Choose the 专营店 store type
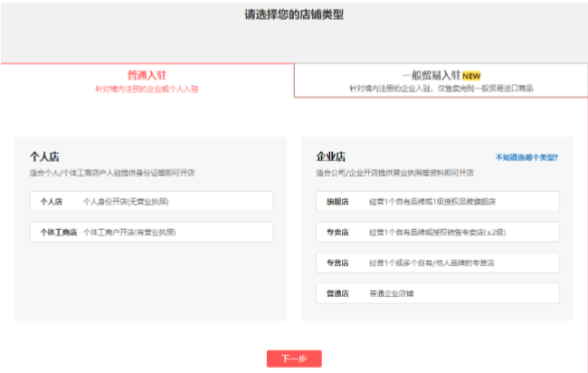This screenshot has width=588, height=373. tap(438, 263)
